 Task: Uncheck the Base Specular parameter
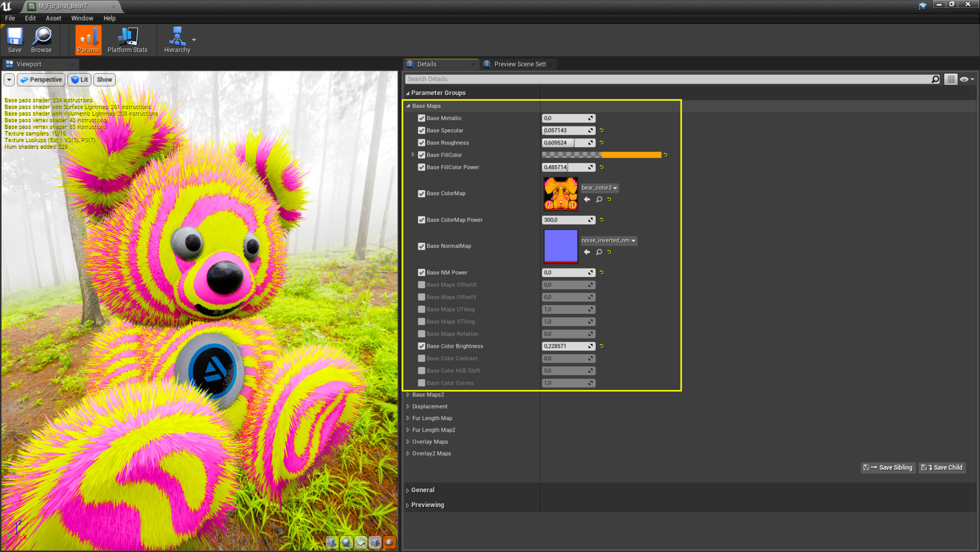[421, 130]
